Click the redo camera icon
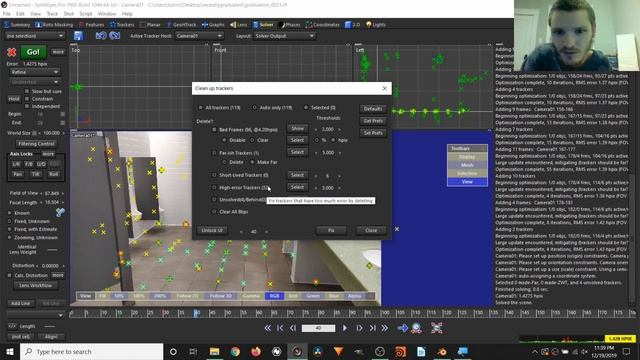Image resolution: width=640 pixels, height=360 pixels. (x=115, y=36)
